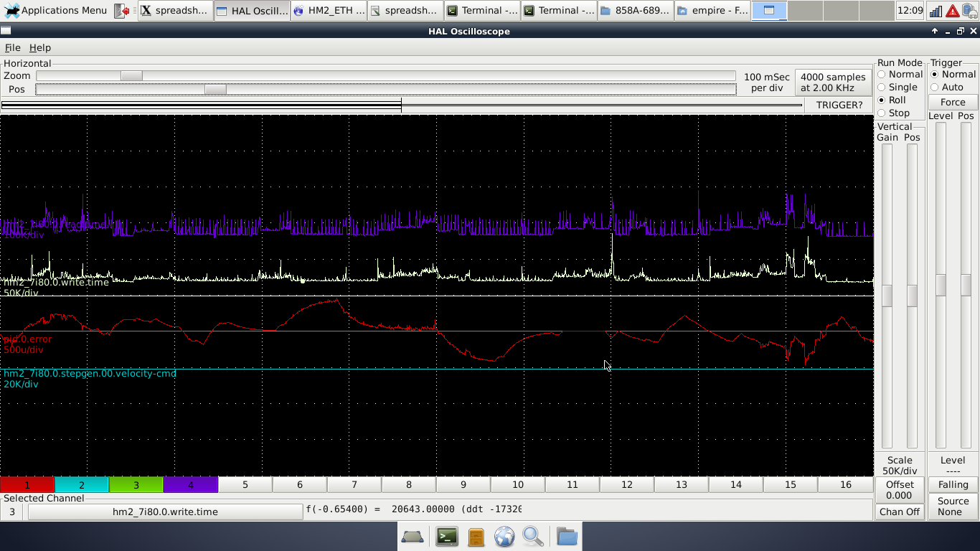Screen dimensions: 980x551
Task: Select channel 8 button
Action: (409, 484)
